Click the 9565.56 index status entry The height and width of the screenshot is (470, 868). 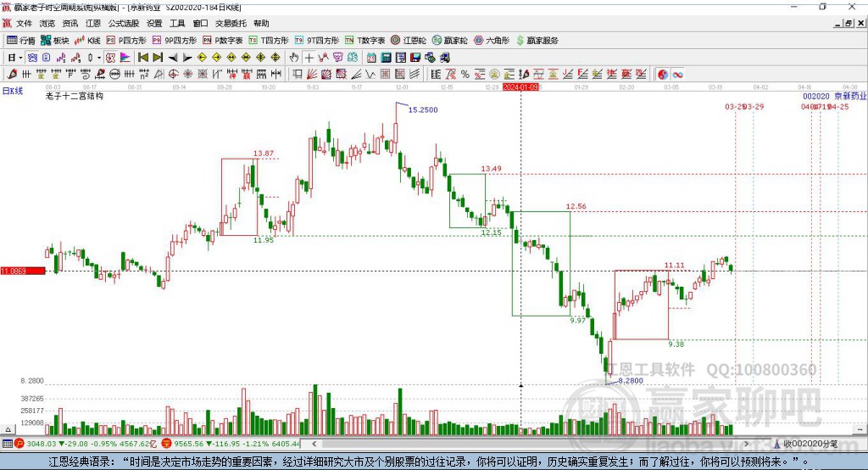click(x=231, y=444)
